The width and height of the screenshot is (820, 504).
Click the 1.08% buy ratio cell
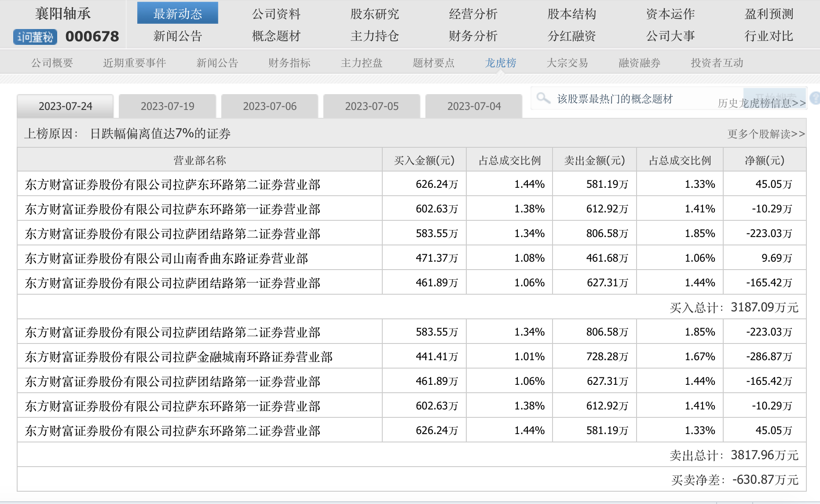pyautogui.click(x=530, y=258)
